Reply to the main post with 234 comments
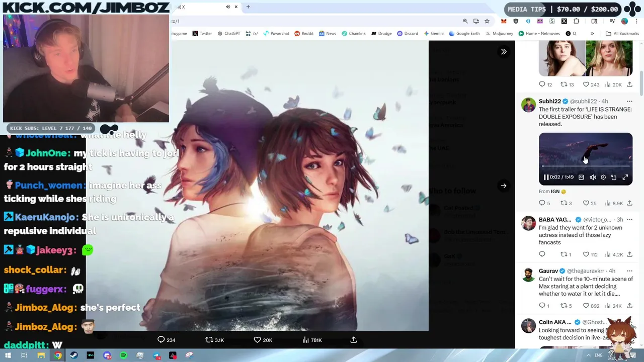This screenshot has height=362, width=644. (167, 340)
